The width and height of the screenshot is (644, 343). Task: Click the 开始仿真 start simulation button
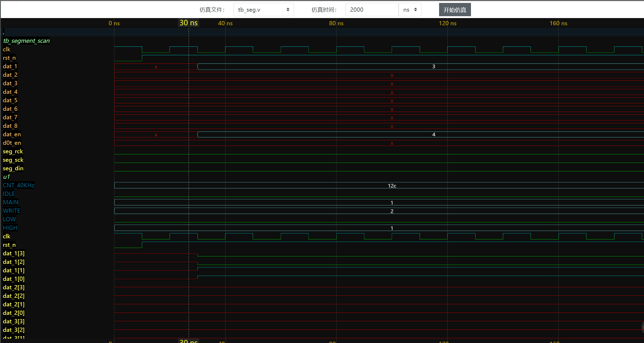pos(454,10)
